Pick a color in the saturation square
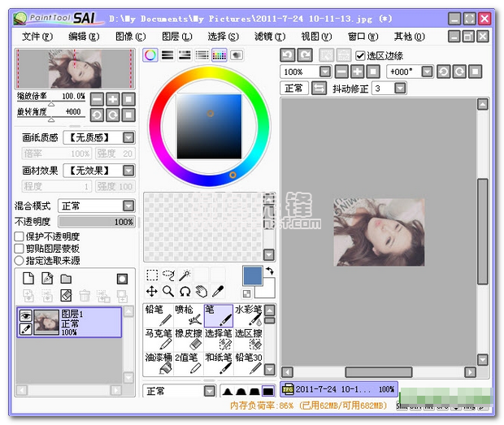This screenshot has width=504, height=425. click(x=209, y=126)
